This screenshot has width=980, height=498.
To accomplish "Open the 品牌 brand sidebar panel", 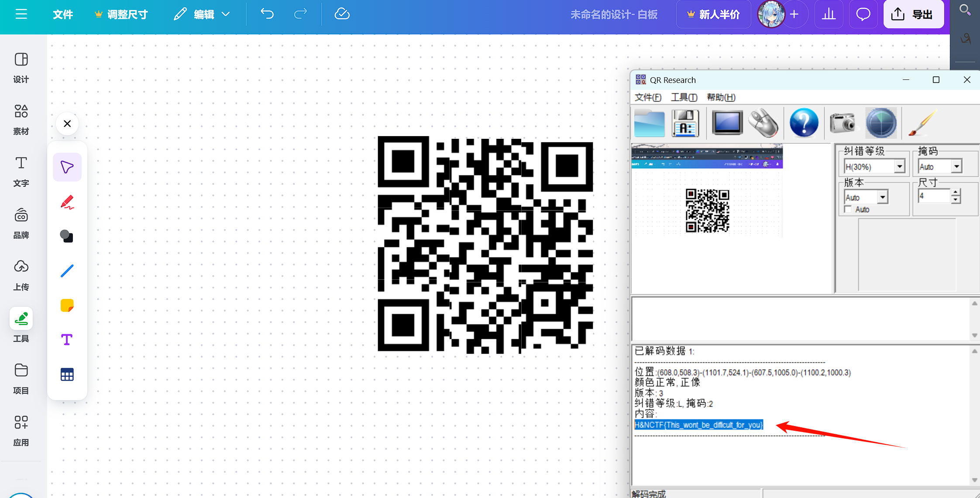I will 21,223.
